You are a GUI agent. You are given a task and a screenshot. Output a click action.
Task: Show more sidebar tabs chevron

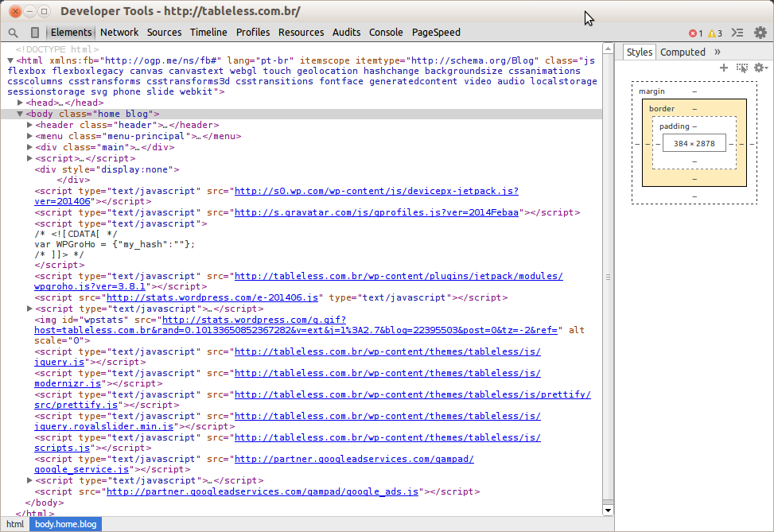click(718, 52)
